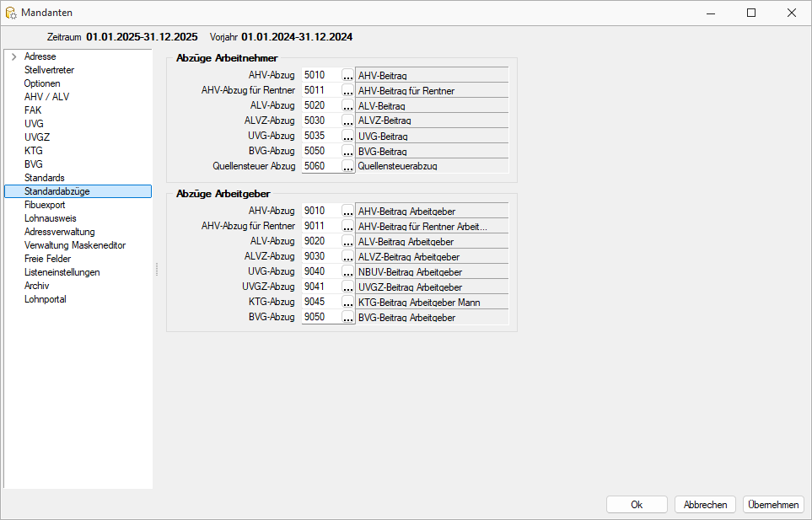812x520 pixels.
Task: Open lookup button for employer BVG-Abzug 9050
Action: tap(348, 317)
